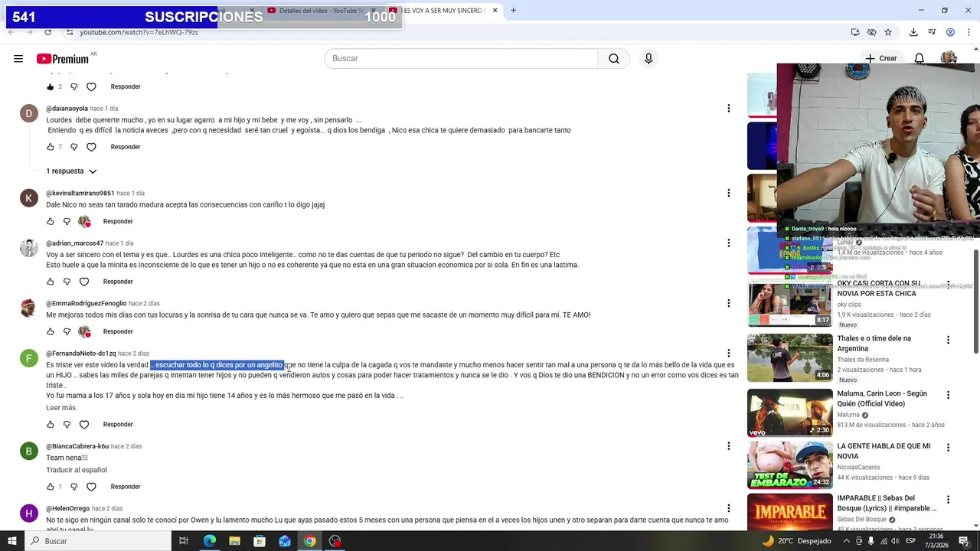Viewport: 980px width, 551px height.
Task: Open LA GENTE HABLA DE QUE MI NOVIA thumbnail
Action: tap(789, 465)
